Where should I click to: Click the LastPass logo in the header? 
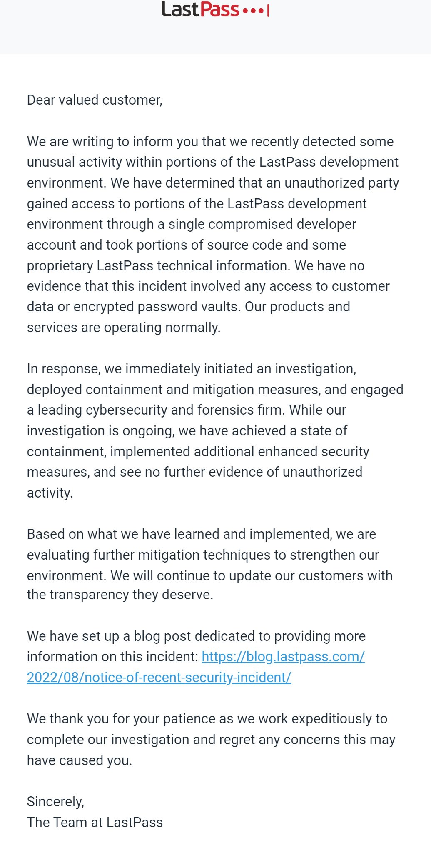215,9
